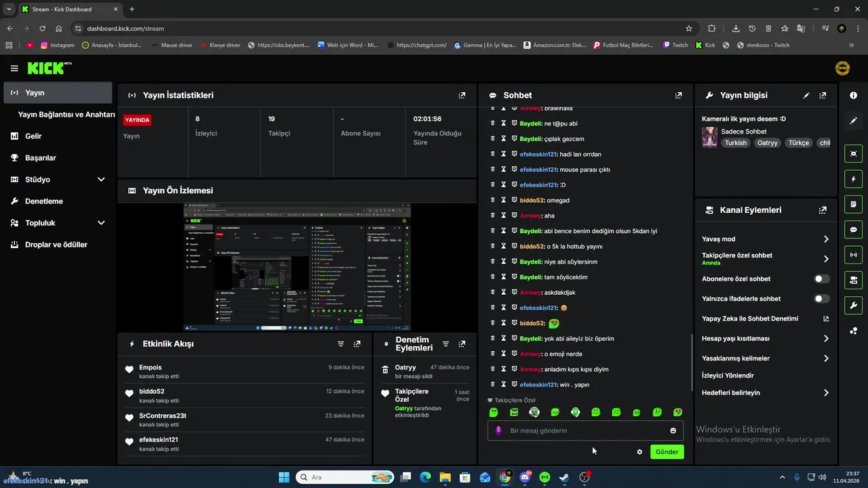Pop out the Yayın bilgisi panel
This screenshot has width=868, height=488.
pos(823,96)
